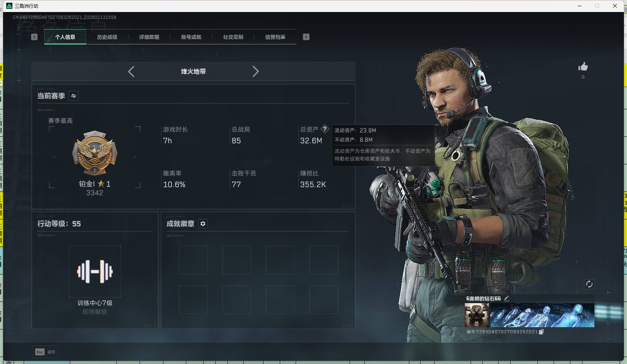Click the 游戏时长 value 7h
The image size is (627, 364).
[167, 141]
